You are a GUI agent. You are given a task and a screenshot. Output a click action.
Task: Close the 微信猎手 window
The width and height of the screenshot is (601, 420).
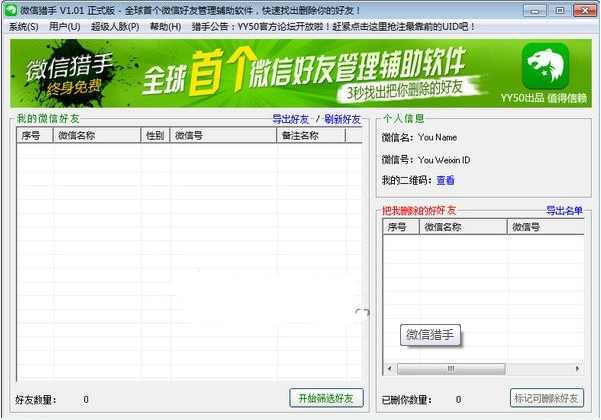tap(585, 10)
